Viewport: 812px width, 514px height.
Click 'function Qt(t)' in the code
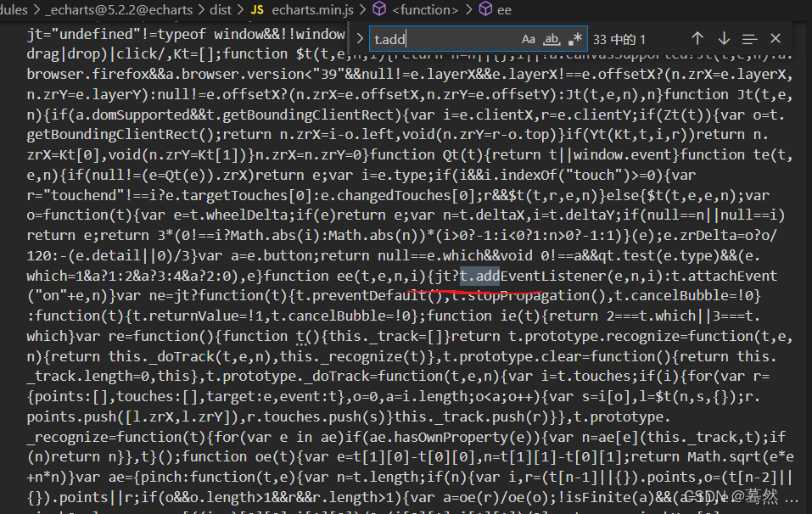[428, 154]
